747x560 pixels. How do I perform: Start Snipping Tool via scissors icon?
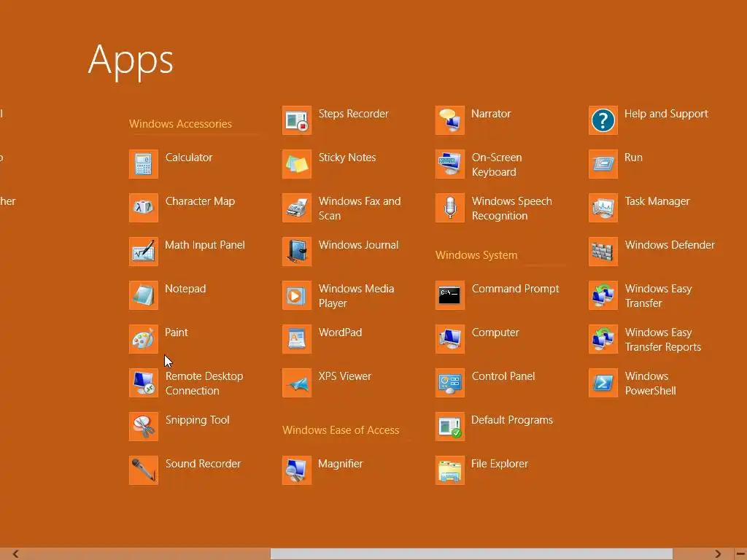[x=144, y=427]
